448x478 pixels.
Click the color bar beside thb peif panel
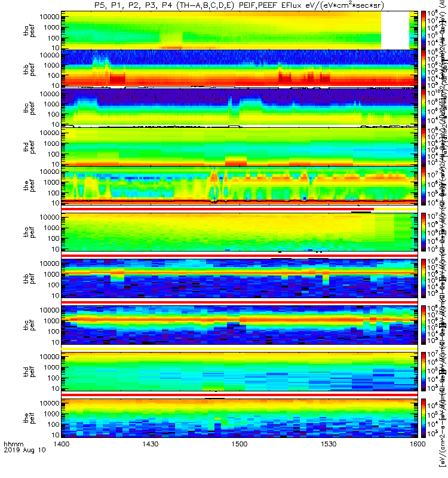[x=424, y=278]
